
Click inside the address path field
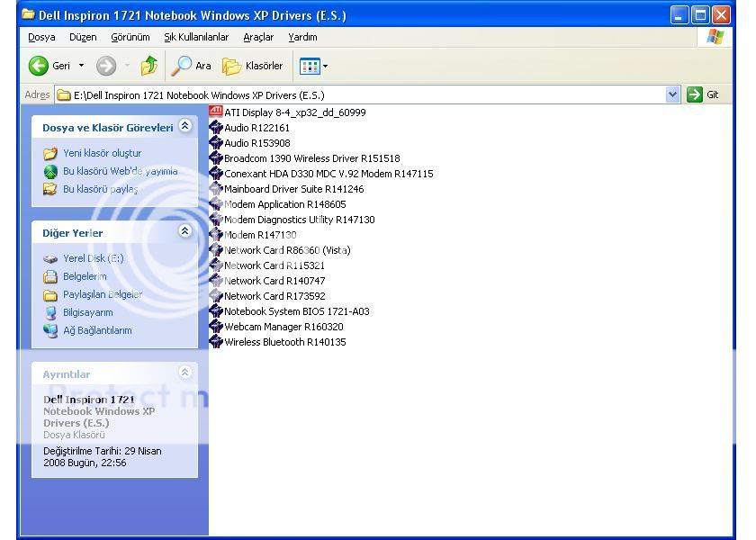tap(360, 94)
